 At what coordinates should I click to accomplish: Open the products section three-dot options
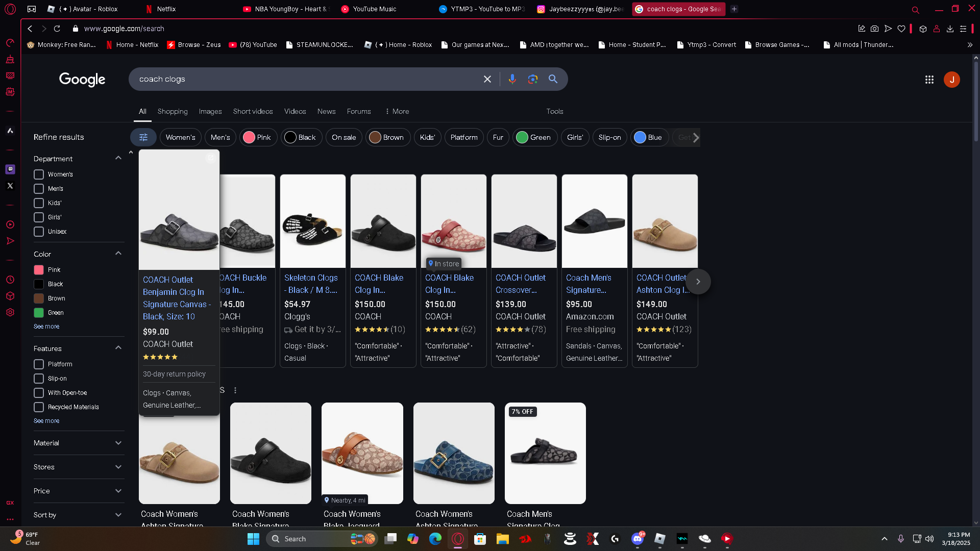(x=235, y=390)
